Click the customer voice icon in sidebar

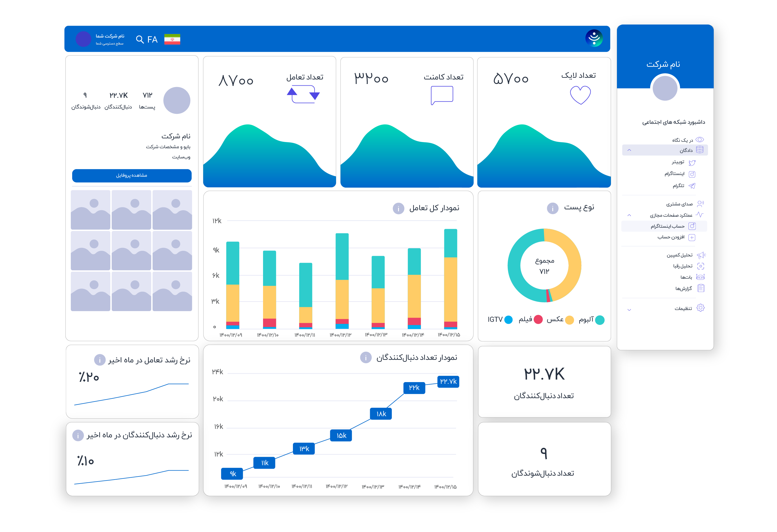click(701, 204)
